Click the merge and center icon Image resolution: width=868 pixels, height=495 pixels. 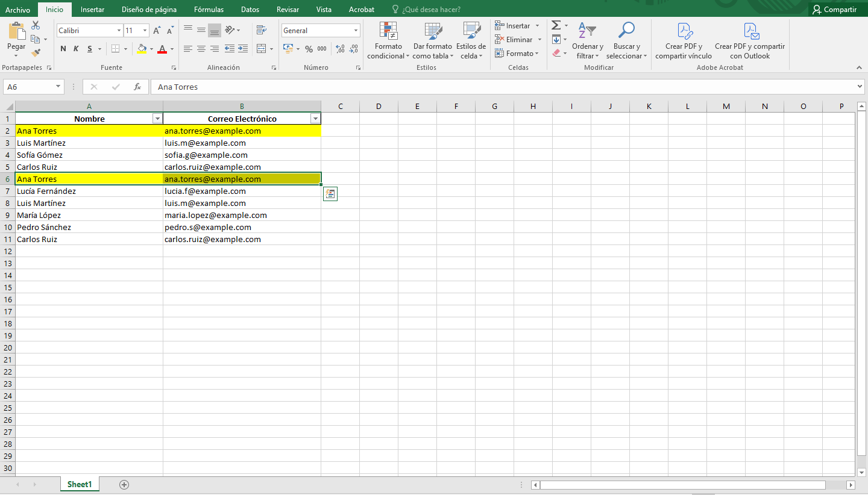pyautogui.click(x=261, y=49)
